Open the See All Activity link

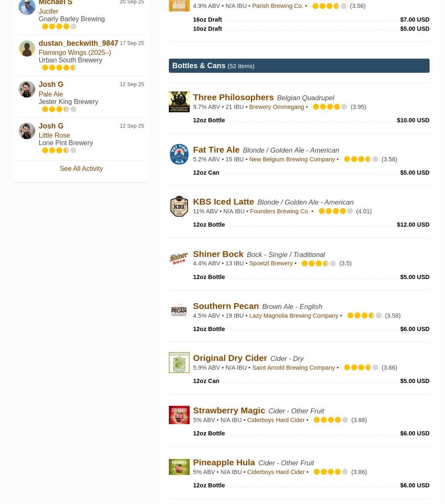coord(81,168)
